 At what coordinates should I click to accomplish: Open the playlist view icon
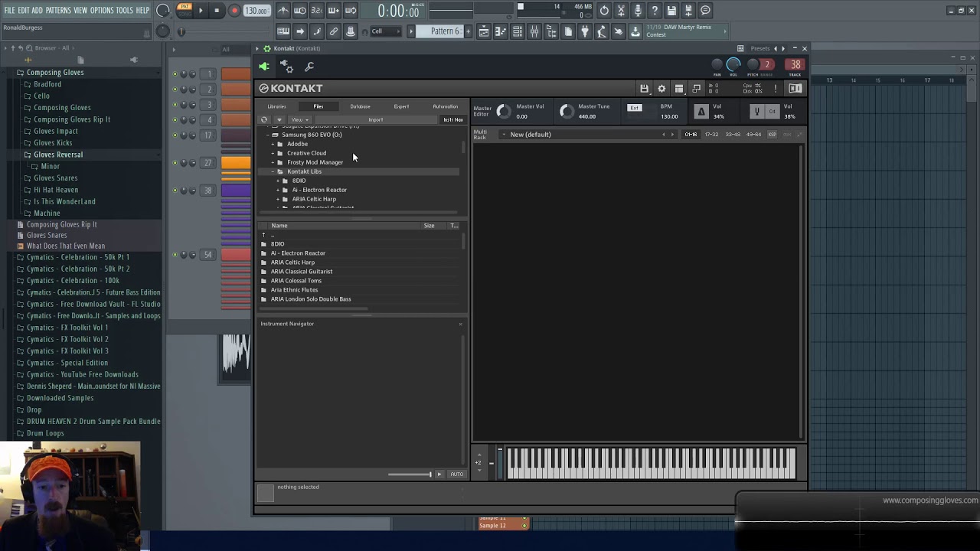point(483,31)
